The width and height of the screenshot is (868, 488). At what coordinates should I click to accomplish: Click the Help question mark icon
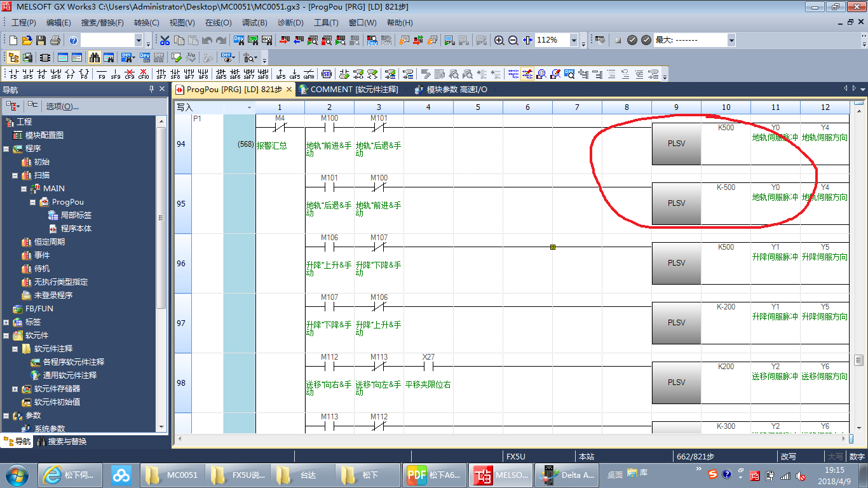(x=73, y=40)
